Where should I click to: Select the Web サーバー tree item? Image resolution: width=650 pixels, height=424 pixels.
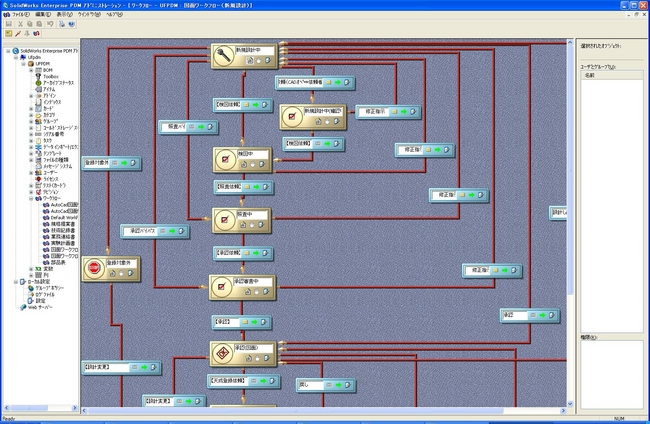coord(40,307)
